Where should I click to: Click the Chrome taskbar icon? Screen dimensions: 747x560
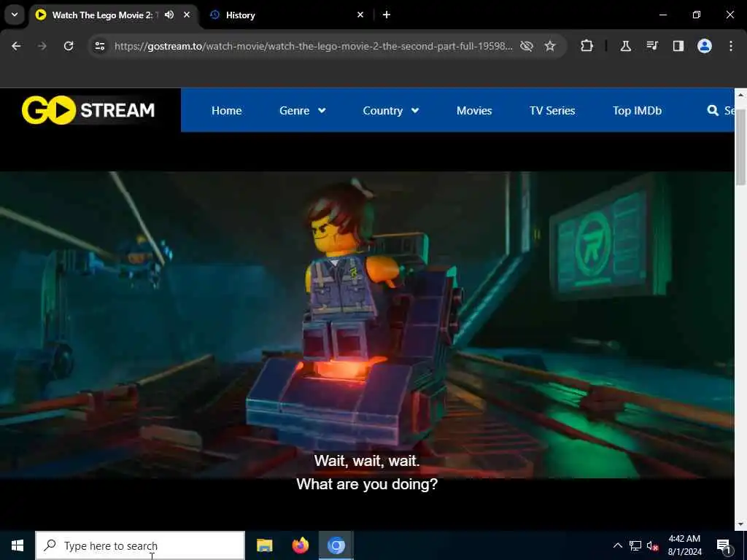[336, 545]
